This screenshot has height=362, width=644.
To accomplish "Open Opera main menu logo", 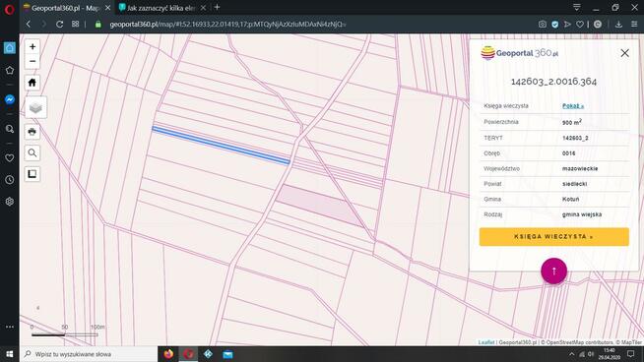I will (10, 9).
